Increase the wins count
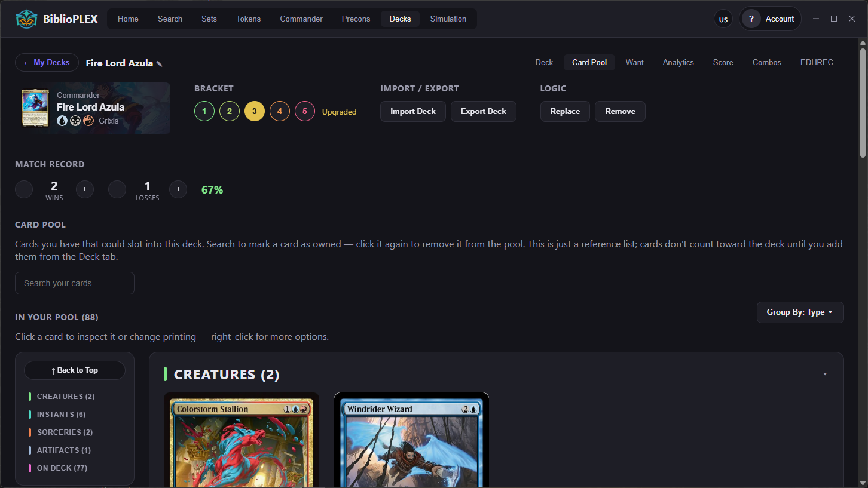 tap(85, 189)
